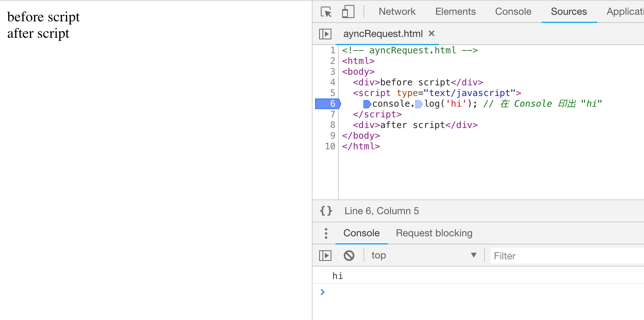644x320 pixels.
Task: Close the ayncRequest.html file tab
Action: (x=432, y=34)
